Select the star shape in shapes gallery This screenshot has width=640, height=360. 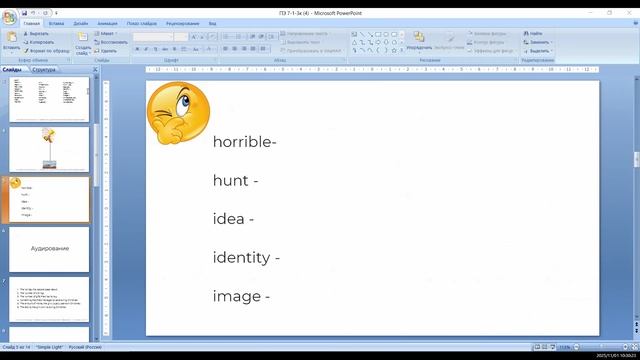pyautogui.click(x=394, y=50)
